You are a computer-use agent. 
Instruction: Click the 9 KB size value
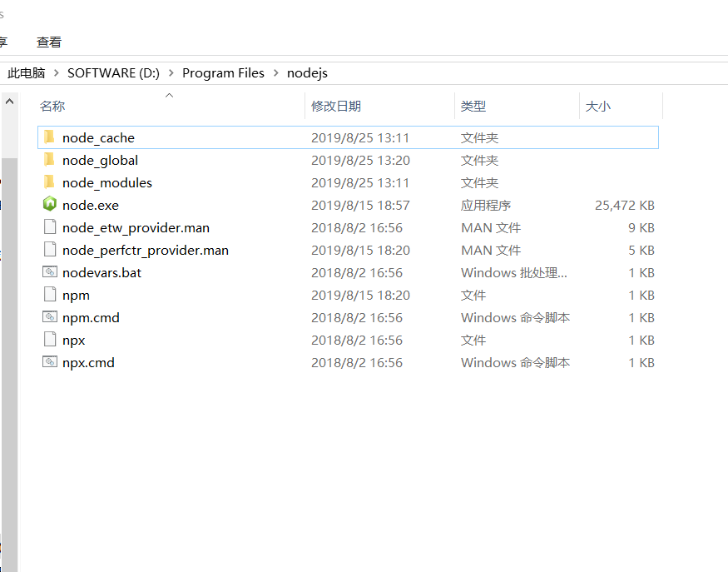pyautogui.click(x=641, y=227)
